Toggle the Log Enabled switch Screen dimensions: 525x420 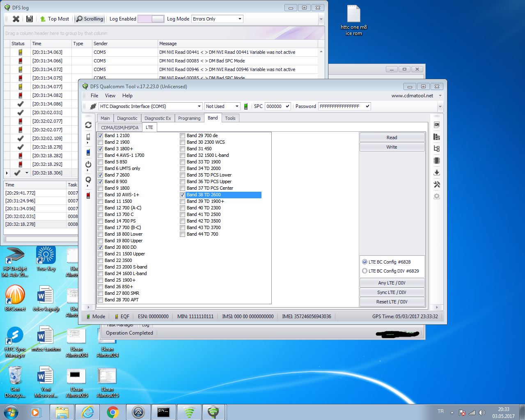pos(151,19)
